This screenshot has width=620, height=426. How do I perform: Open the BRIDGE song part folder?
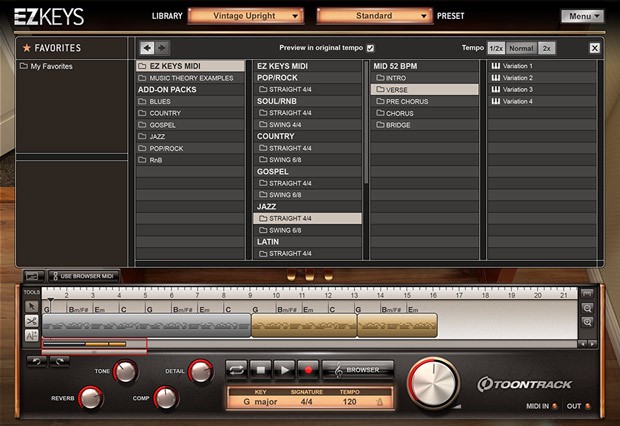[x=424, y=125]
